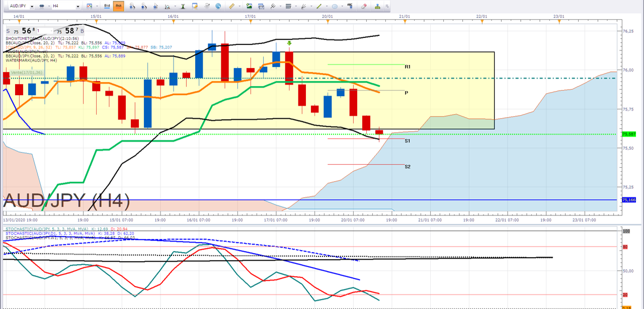The image size is (644, 309).
Task: Click the 20 stochastic level label
Action: [626, 295]
